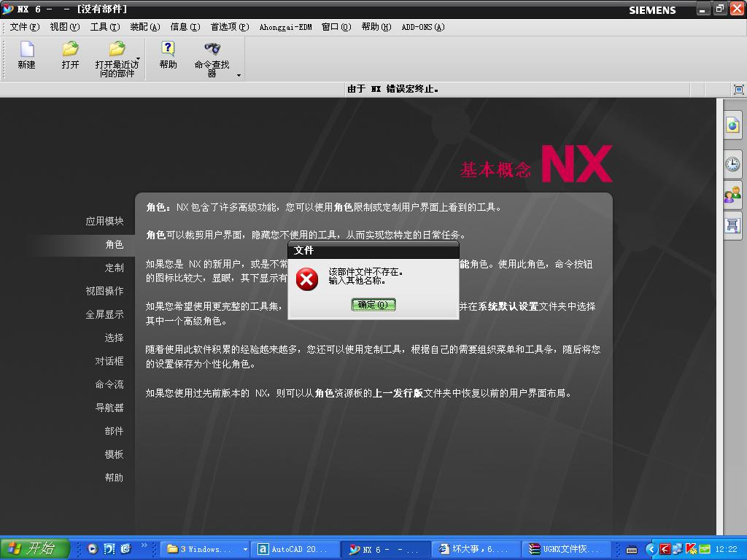Screen dimensions: 747x560
Task: Select 应用模块 in the left topic list
Action: (104, 221)
